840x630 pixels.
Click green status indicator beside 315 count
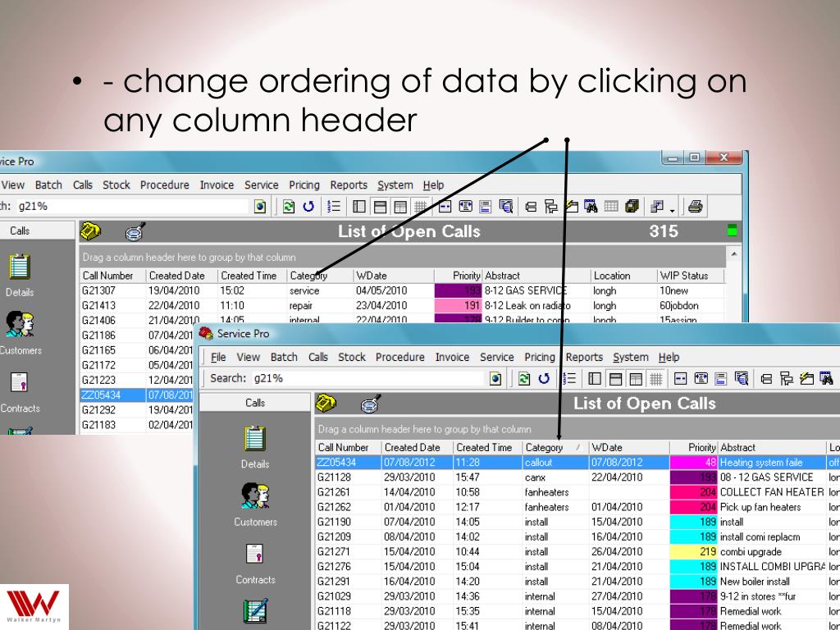coord(732,231)
